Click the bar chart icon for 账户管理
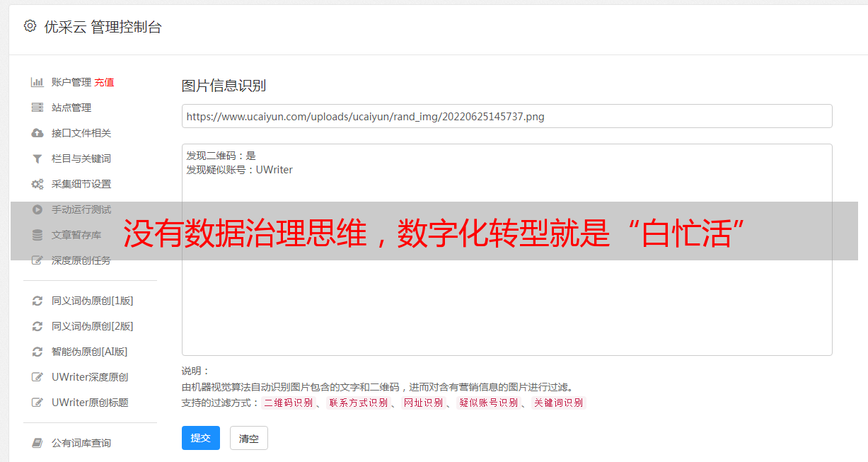 coord(37,82)
